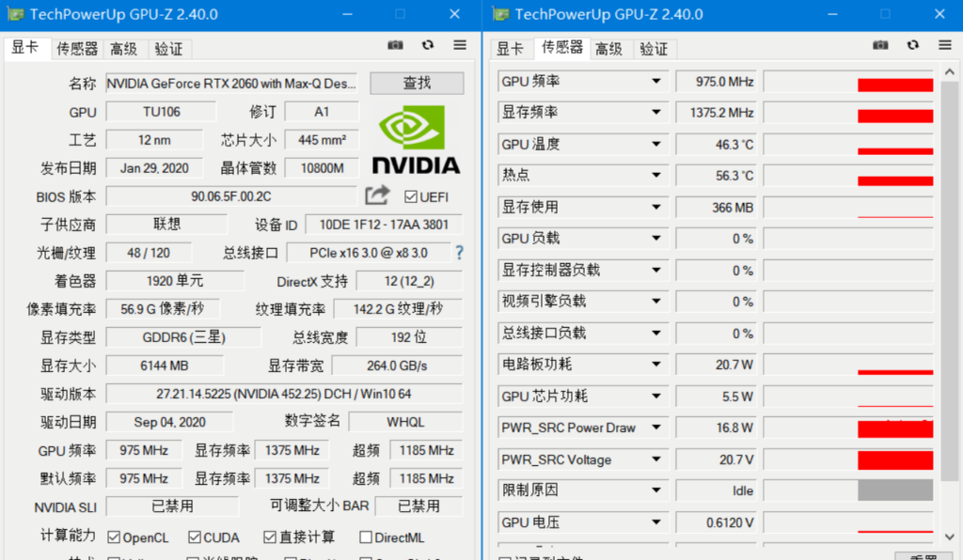Image resolution: width=963 pixels, height=560 pixels.
Task: Click the Idle limit reason value
Action: point(716,490)
